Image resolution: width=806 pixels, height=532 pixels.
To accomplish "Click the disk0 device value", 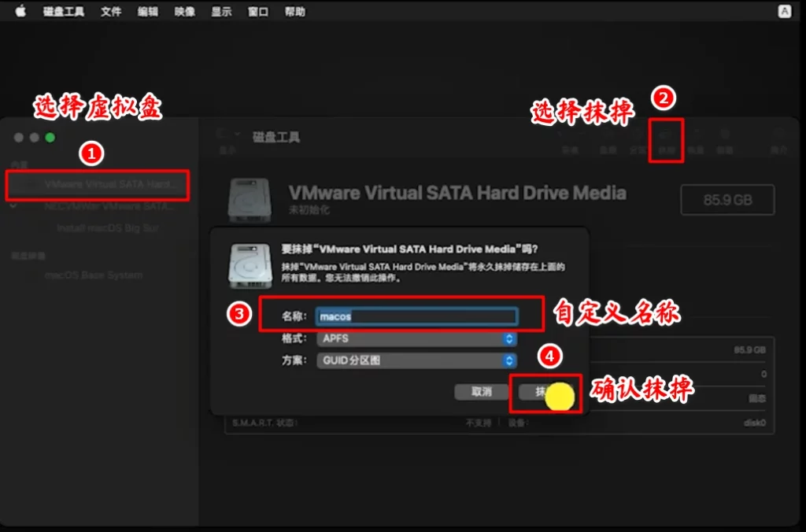I will [x=755, y=423].
